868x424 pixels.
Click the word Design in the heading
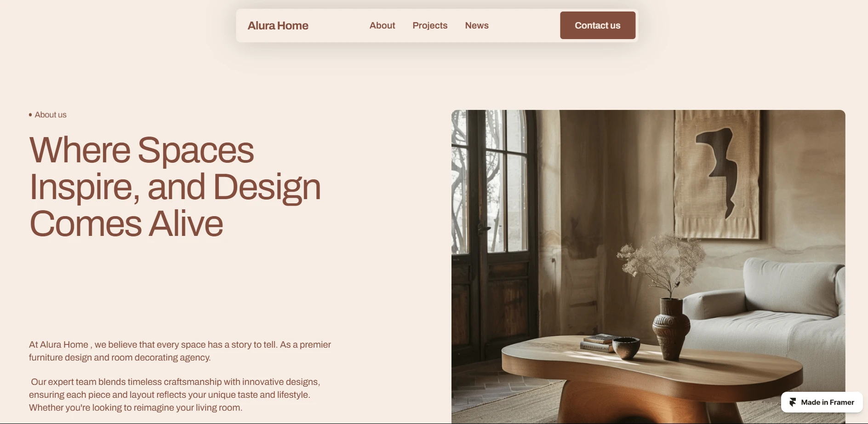pos(267,187)
